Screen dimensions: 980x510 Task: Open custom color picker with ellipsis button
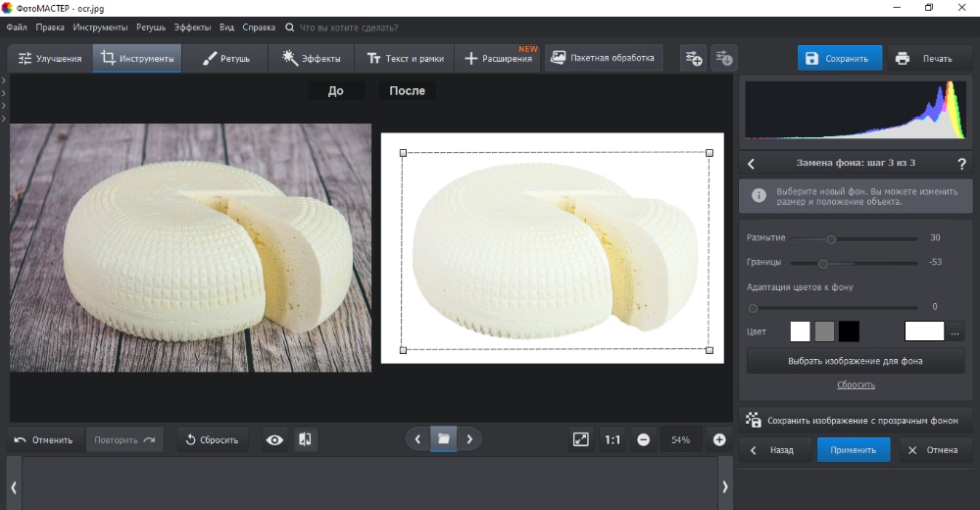[x=956, y=331]
